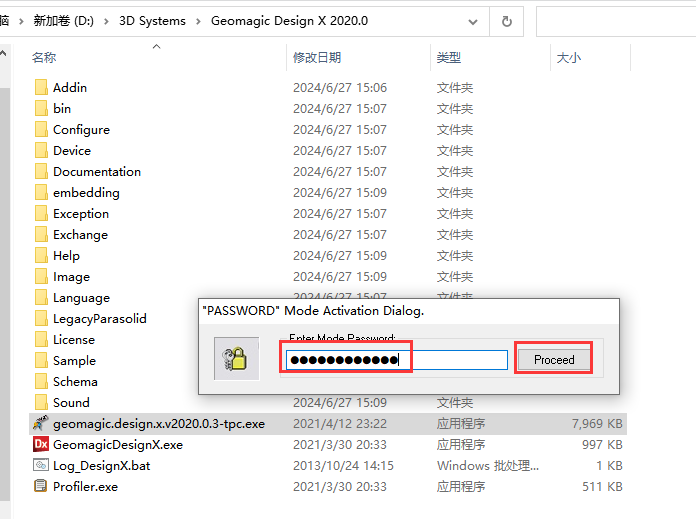Screen dimensions: 696x519
Task: Select the Help folder name
Action: [67, 256]
